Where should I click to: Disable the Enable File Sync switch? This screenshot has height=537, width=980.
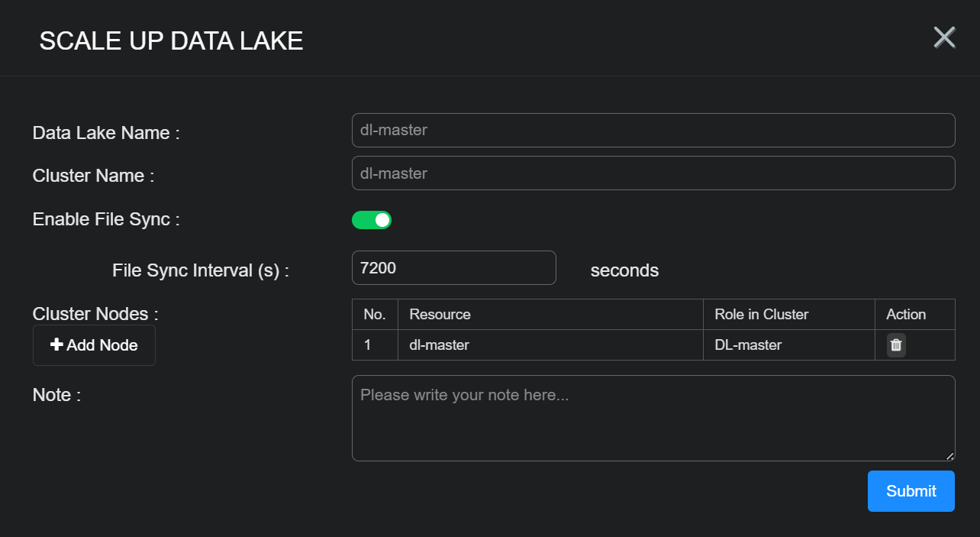pos(372,220)
